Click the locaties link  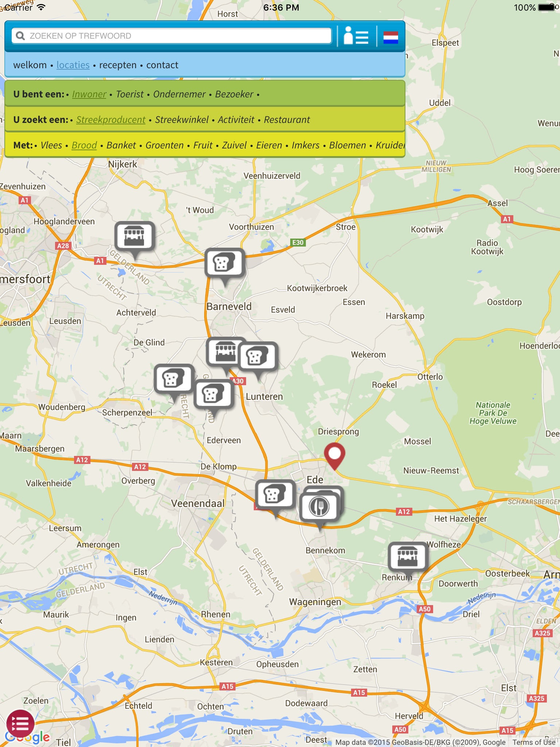coord(73,65)
